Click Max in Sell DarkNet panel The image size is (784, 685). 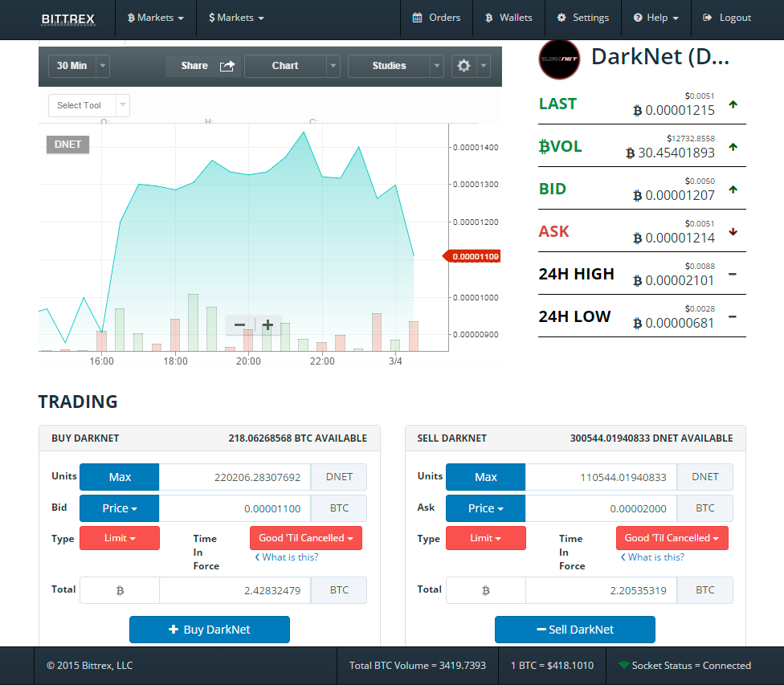pyautogui.click(x=485, y=477)
